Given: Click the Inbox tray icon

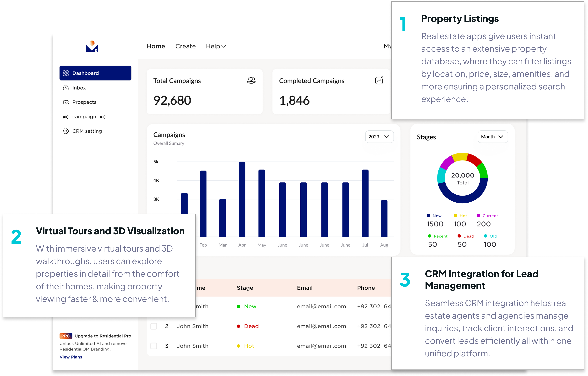Looking at the screenshot, I should pos(66,88).
